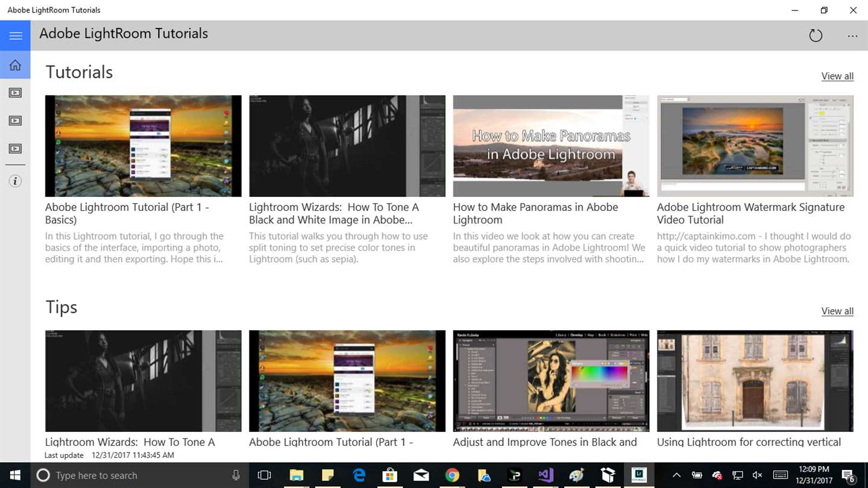Open the more options ellipsis menu
This screenshot has width=868, height=488.
point(852,36)
